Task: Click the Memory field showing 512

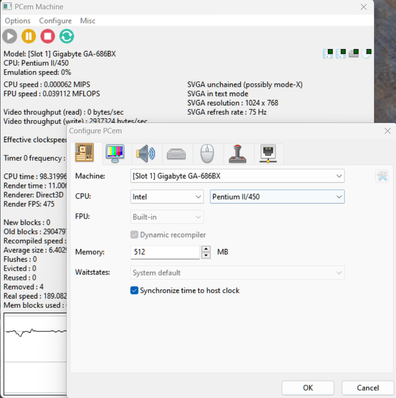Action: click(x=165, y=252)
